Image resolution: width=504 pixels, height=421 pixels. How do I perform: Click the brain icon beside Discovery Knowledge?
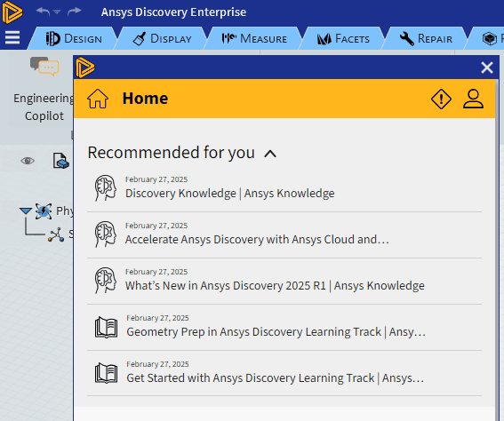pos(106,188)
